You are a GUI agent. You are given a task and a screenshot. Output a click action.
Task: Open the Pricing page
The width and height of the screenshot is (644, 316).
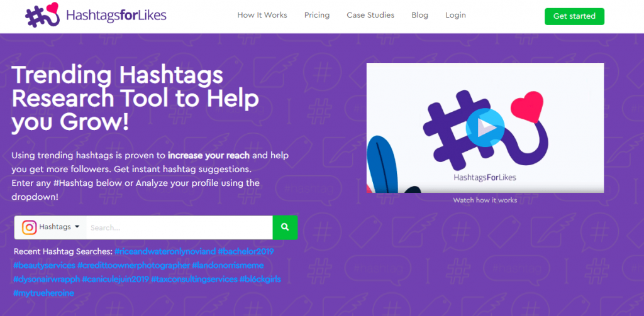317,15
